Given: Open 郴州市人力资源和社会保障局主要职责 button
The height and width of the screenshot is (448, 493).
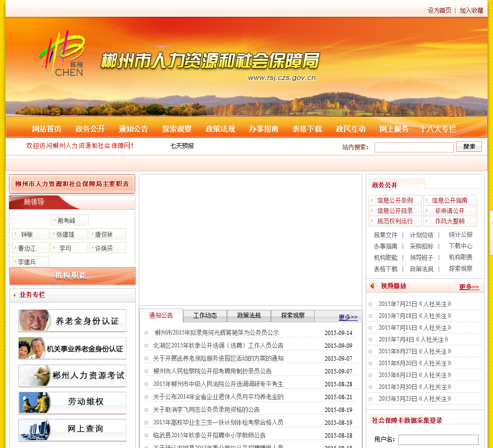Looking at the screenshot, I should click(72, 184).
